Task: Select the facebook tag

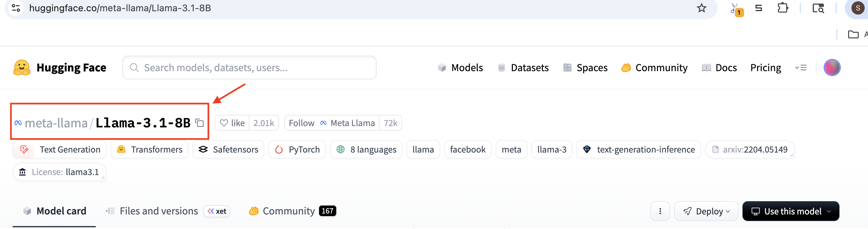Action: click(468, 149)
